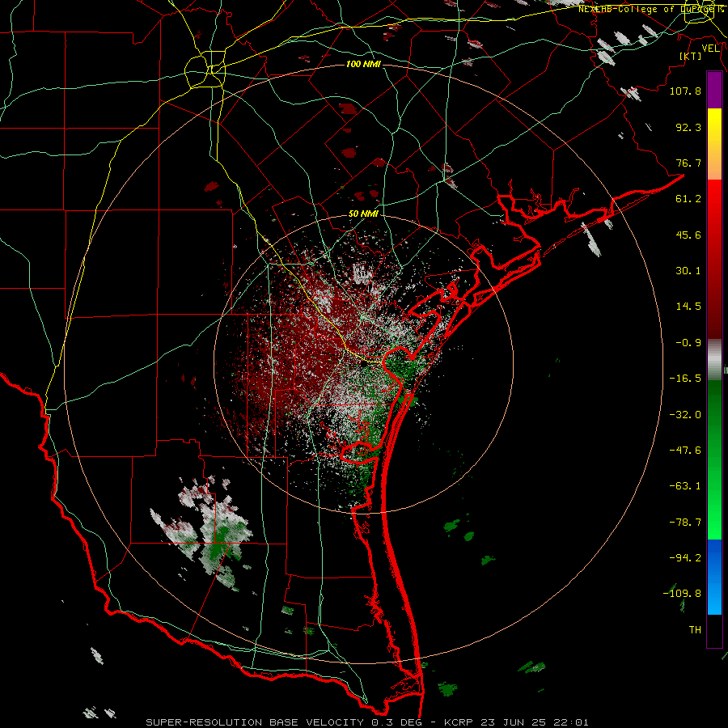The height and width of the screenshot is (728, 728).
Task: Click the 92.3 scale value
Action: (x=688, y=127)
